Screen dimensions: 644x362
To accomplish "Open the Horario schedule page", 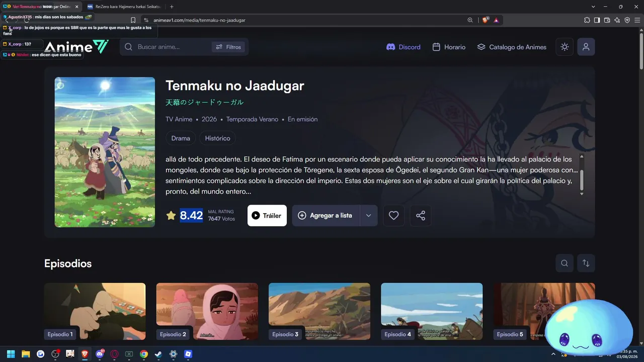I will click(449, 47).
